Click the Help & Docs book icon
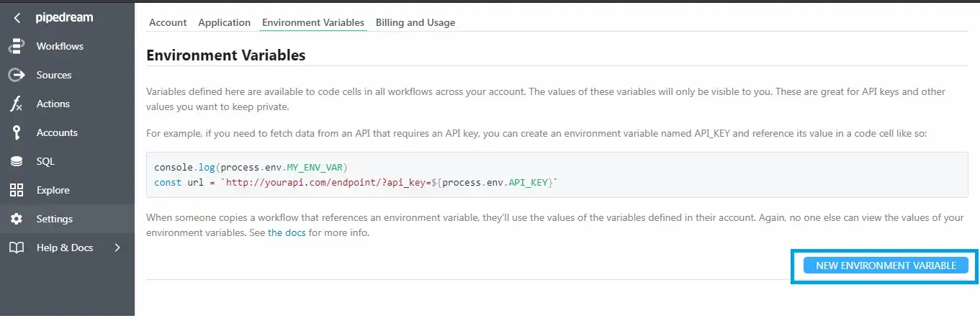980x331 pixels. (x=16, y=248)
